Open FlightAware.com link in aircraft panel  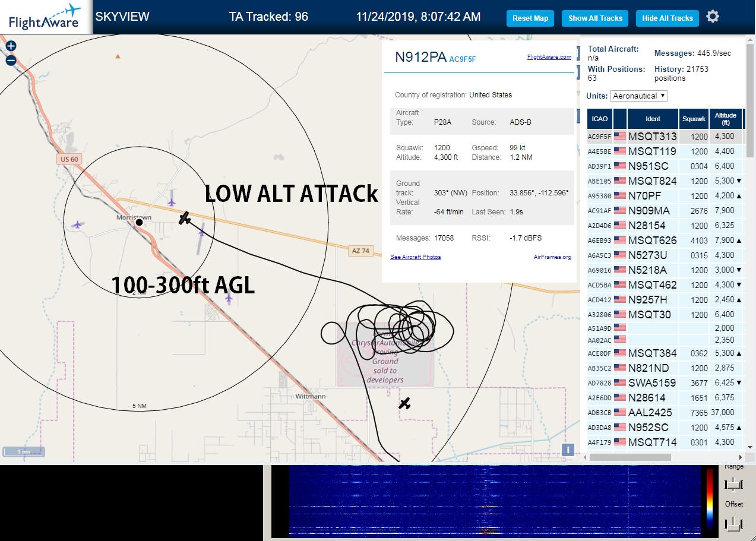(x=549, y=57)
